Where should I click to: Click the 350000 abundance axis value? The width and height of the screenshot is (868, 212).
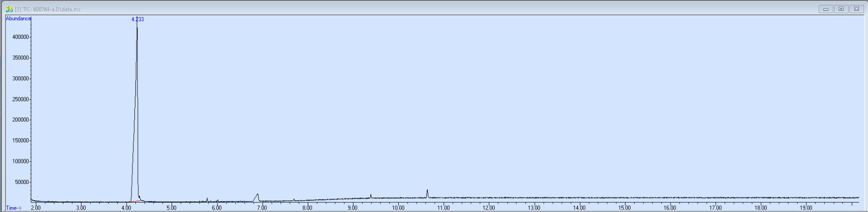click(22, 58)
